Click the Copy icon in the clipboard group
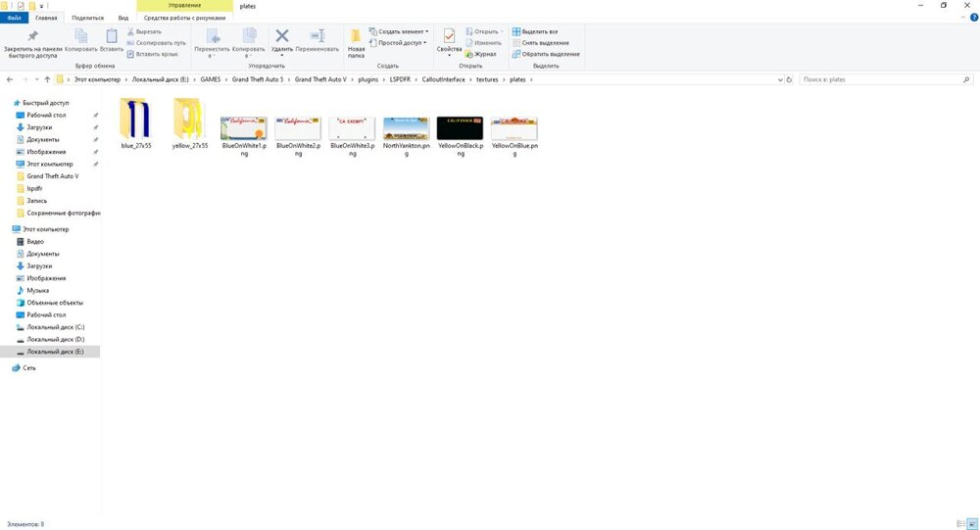The width and height of the screenshot is (980, 530). (x=81, y=36)
